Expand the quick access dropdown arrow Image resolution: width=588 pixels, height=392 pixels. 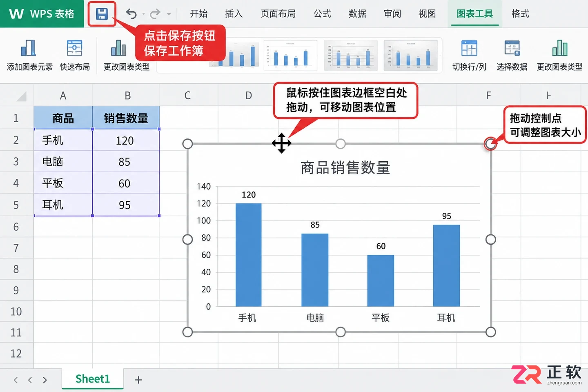pos(169,14)
